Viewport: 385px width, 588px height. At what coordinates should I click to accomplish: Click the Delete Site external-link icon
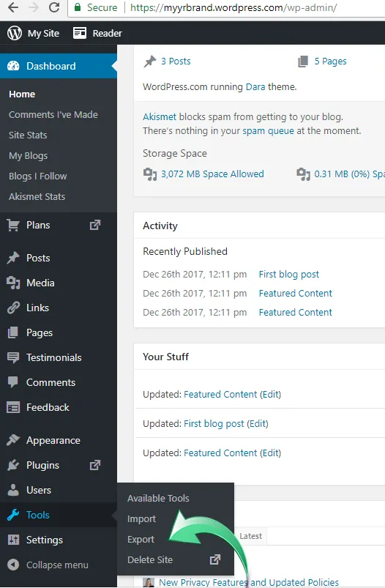(x=214, y=559)
